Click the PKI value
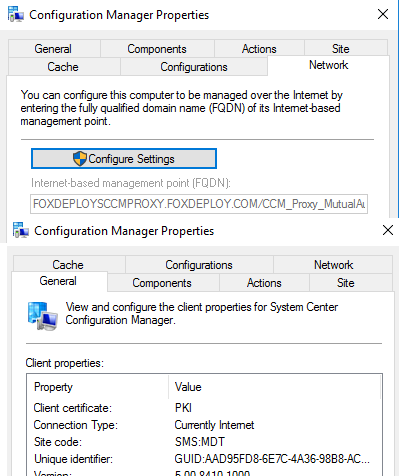The height and width of the screenshot is (476, 399). tap(183, 408)
